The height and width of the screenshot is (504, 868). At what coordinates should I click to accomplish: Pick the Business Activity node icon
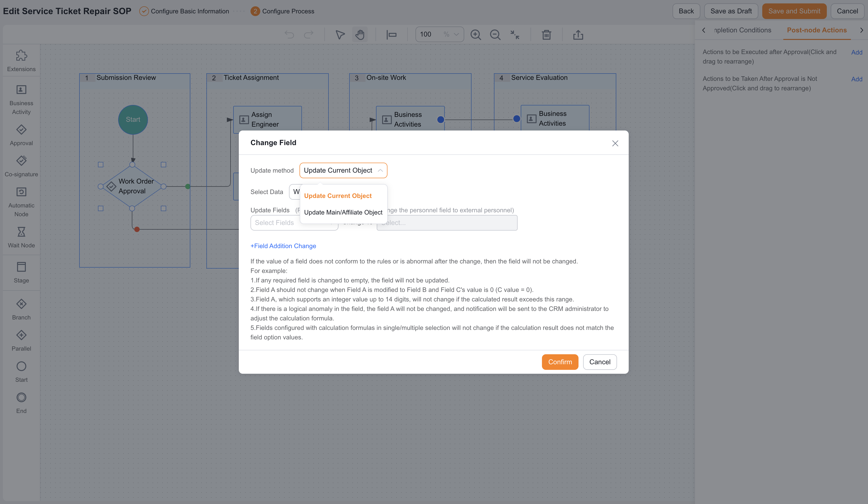21,90
